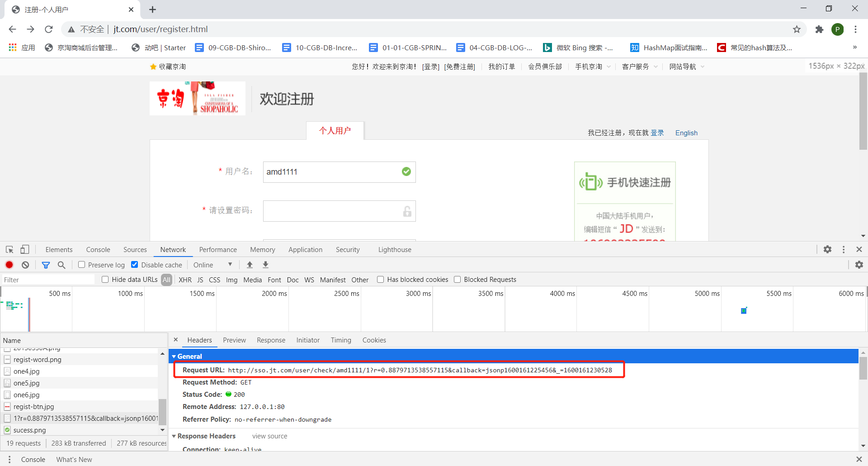
Task: Click the view source link
Action: point(269,436)
